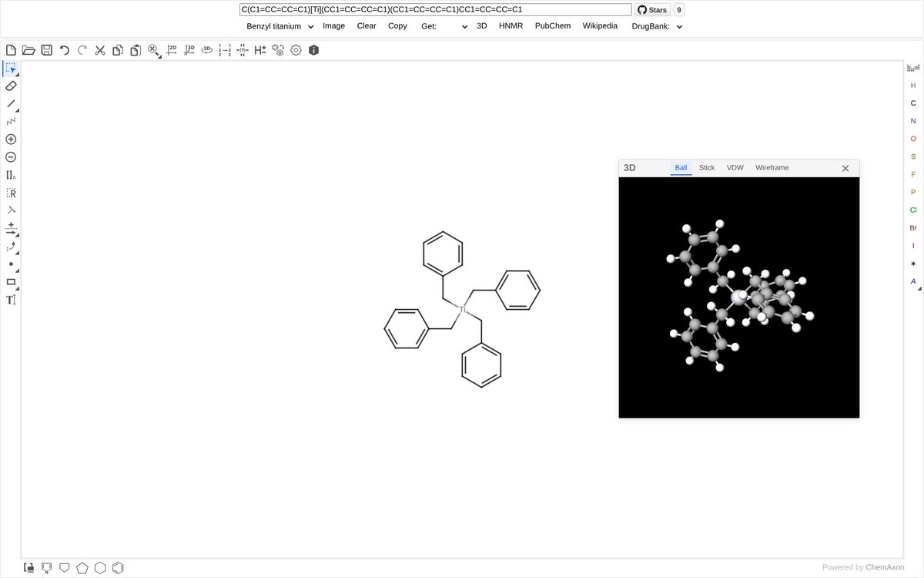Select the Eraser tool
924x578 pixels.
[11, 86]
